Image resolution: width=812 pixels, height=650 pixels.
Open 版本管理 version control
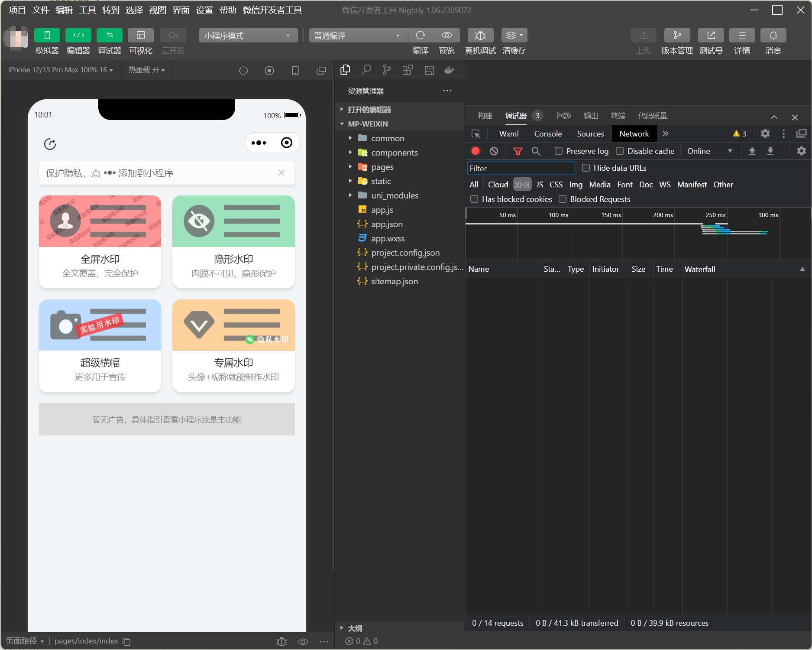click(677, 35)
